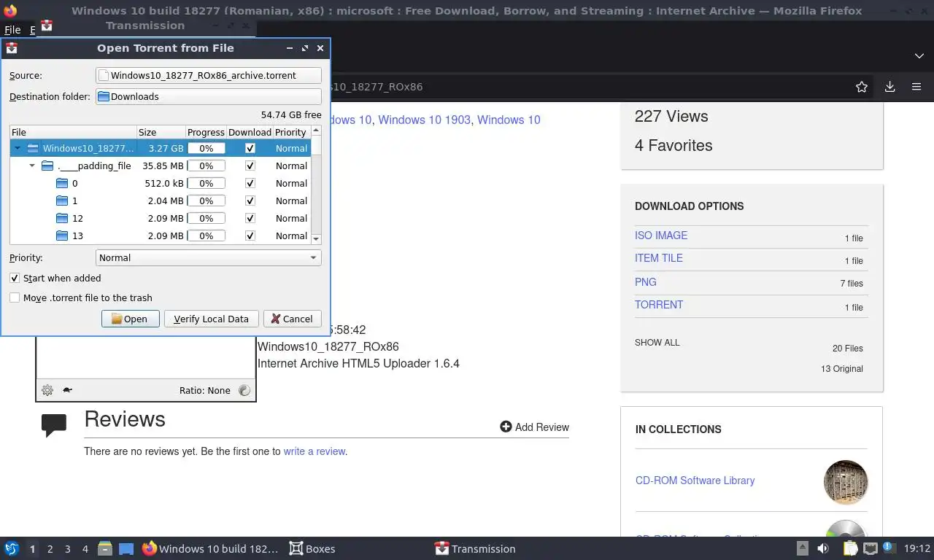Click the Open button

tap(131, 319)
